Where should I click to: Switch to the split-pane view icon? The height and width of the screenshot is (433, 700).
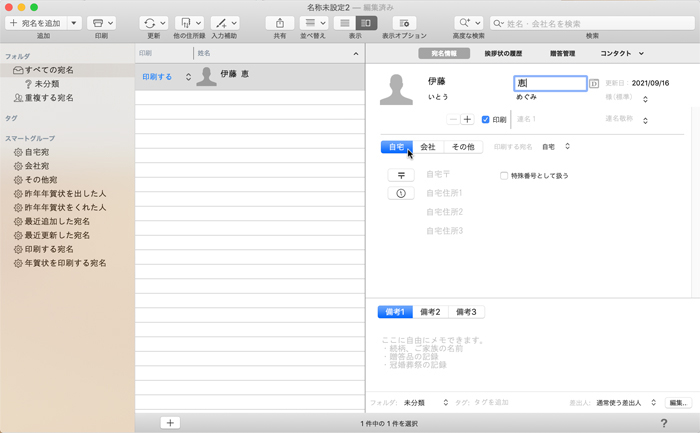pyautogui.click(x=366, y=23)
